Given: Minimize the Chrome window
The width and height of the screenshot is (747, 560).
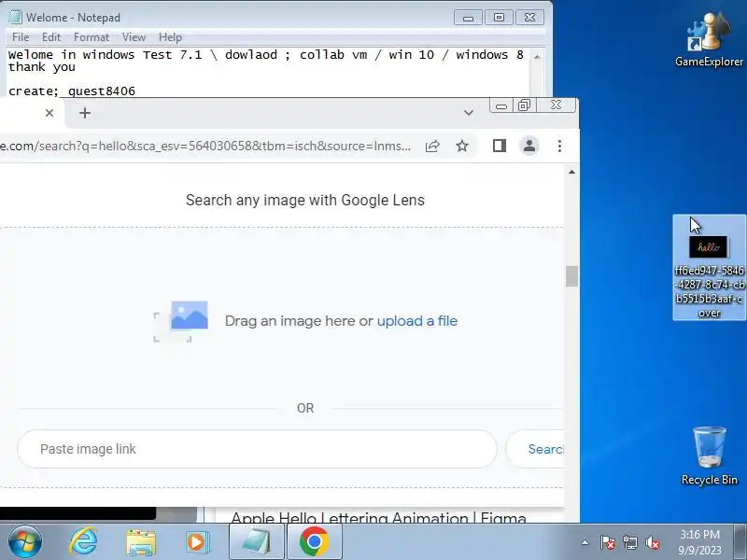Looking at the screenshot, I should click(501, 105).
